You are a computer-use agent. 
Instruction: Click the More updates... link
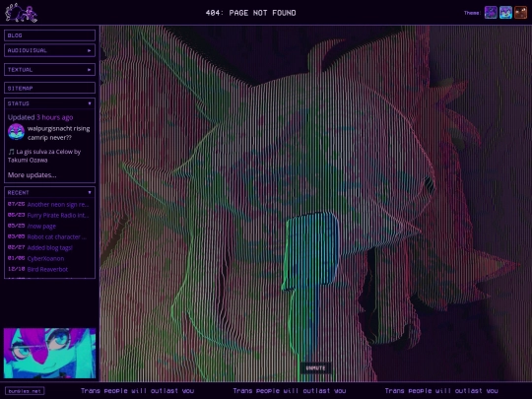point(33,175)
